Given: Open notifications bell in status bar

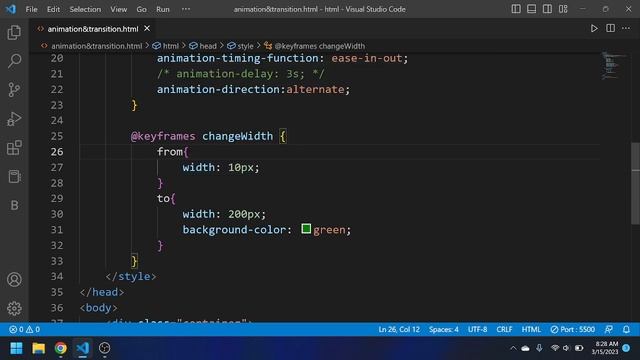Looking at the screenshot, I should 626,329.
